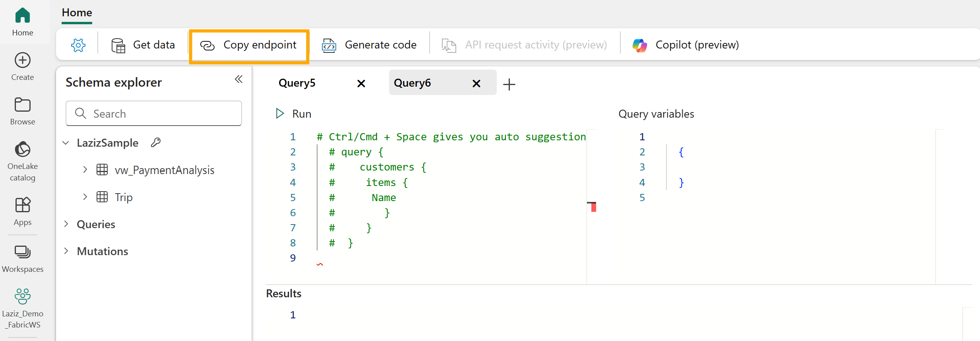Click the Get data button
This screenshot has height=341, width=980.
(x=143, y=45)
